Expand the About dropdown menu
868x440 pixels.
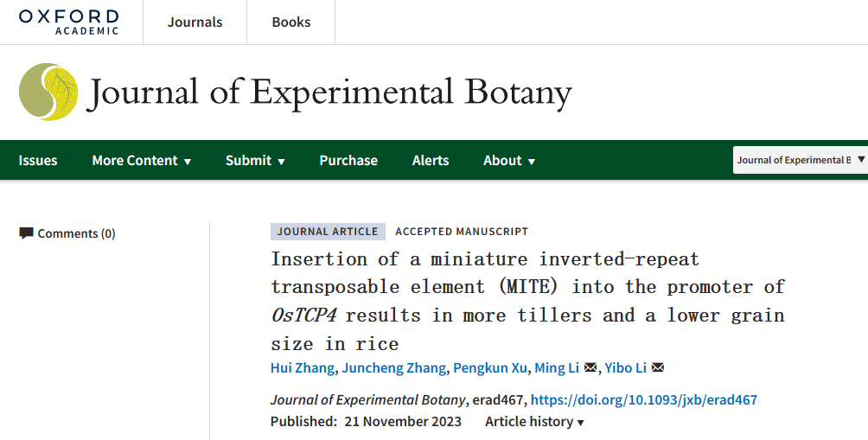coord(509,161)
